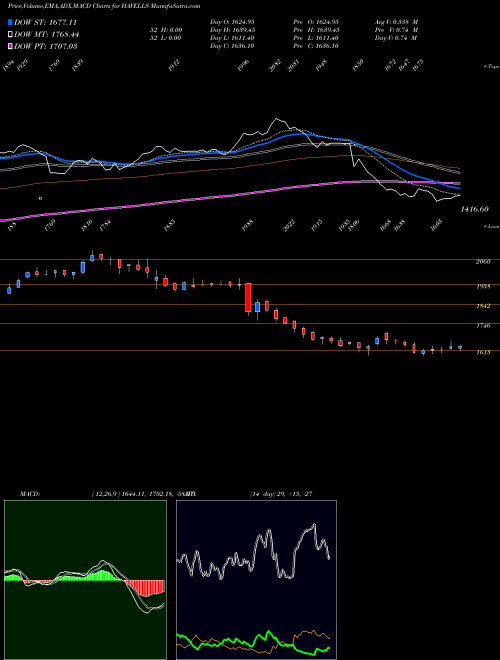Click the '<Tops' axis label
The height and width of the screenshot is (660, 500).
(x=492, y=67)
